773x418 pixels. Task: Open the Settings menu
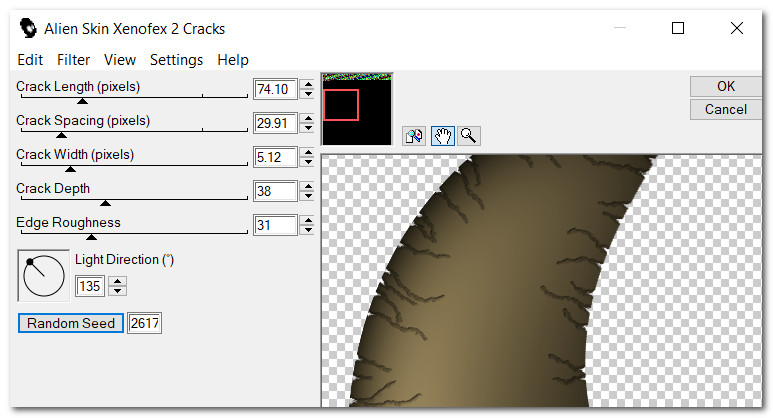[176, 60]
